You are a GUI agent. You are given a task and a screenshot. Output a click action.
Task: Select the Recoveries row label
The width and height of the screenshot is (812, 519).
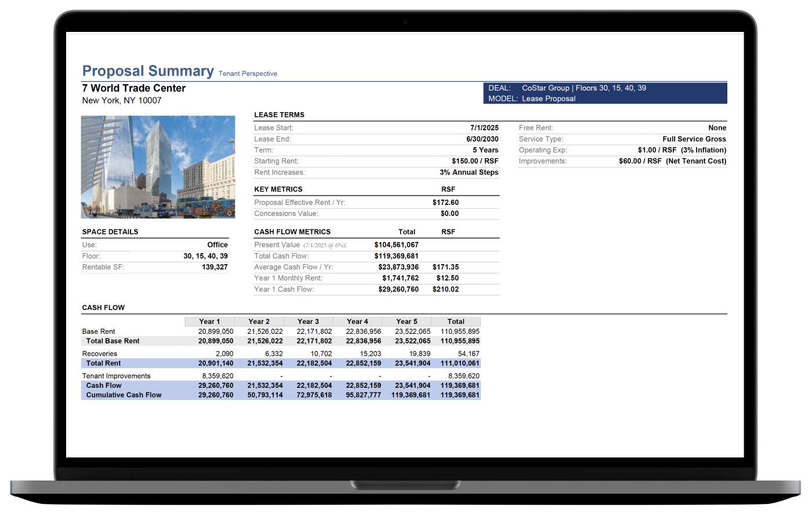tap(100, 354)
